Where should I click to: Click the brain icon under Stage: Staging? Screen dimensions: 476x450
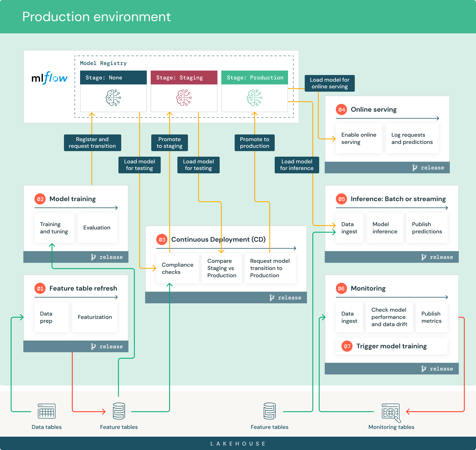[184, 98]
